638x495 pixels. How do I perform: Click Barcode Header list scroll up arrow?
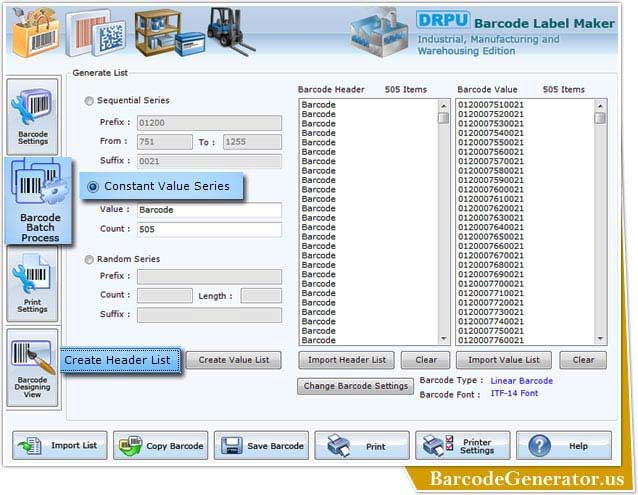(x=444, y=106)
